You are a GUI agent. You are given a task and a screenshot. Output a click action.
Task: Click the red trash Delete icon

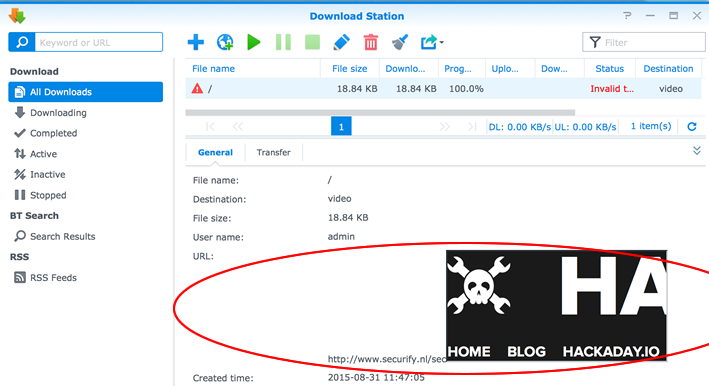point(371,42)
